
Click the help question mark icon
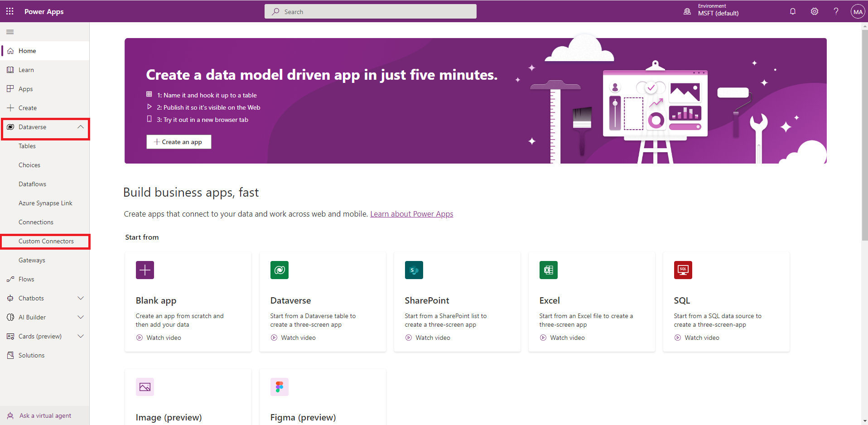click(x=836, y=11)
